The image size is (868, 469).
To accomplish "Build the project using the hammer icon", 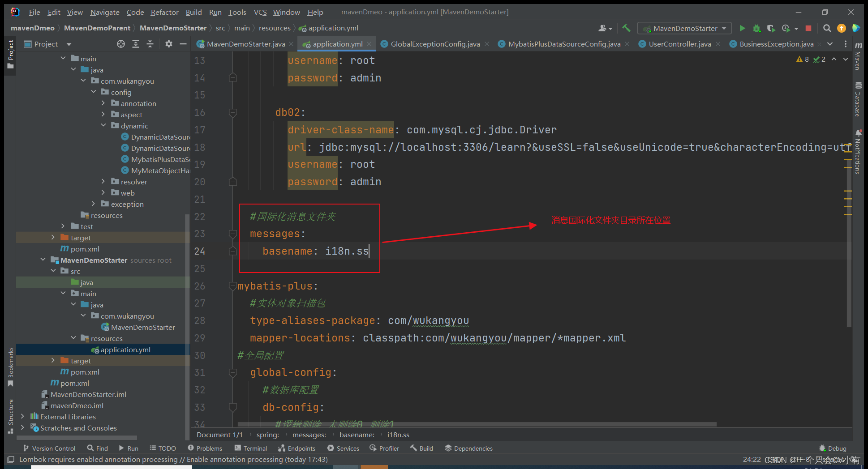I will [626, 28].
